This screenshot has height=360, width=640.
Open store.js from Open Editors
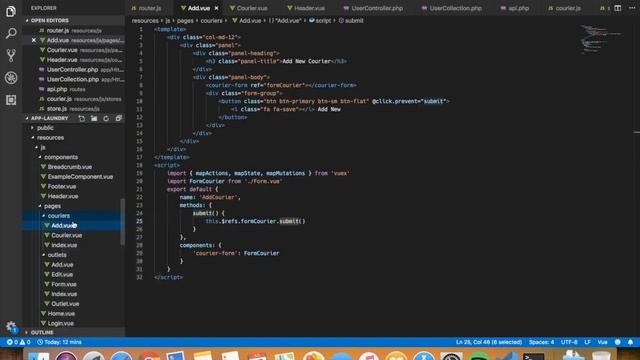[x=73, y=109]
